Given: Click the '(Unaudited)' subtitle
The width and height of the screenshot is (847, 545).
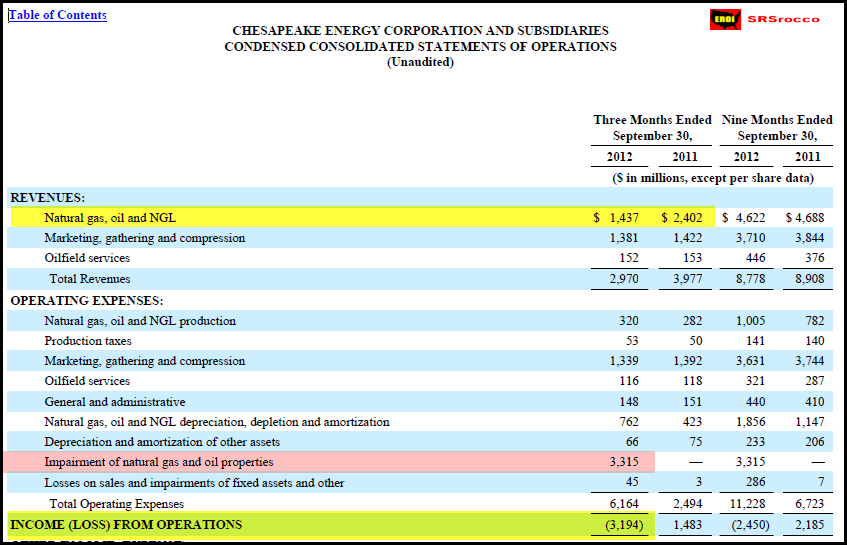Looking at the screenshot, I should click(x=420, y=62).
